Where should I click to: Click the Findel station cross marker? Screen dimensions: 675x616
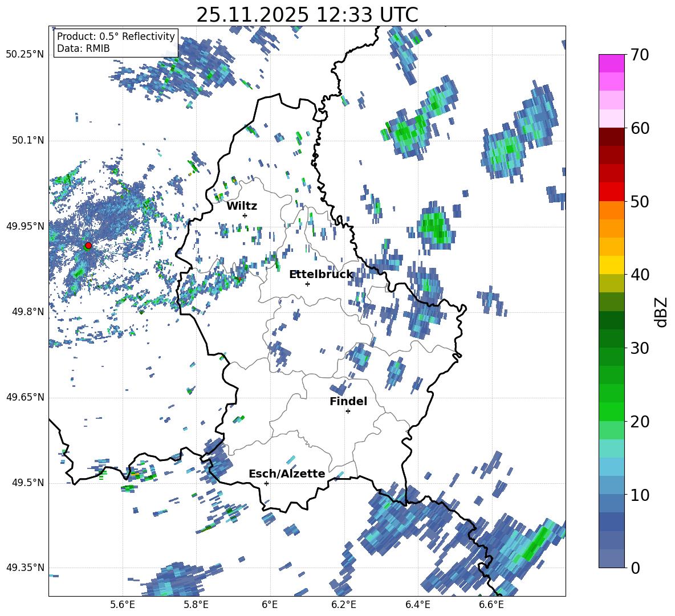[348, 411]
